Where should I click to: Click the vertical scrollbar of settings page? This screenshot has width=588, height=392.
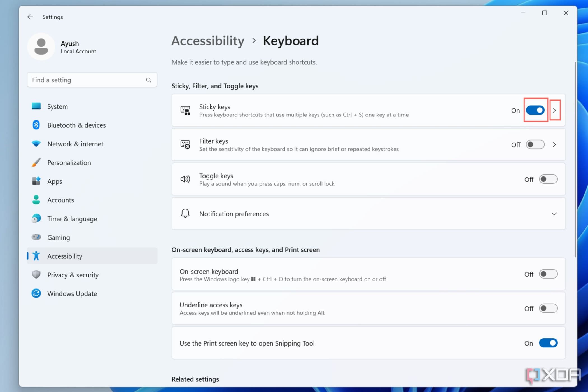(575, 160)
